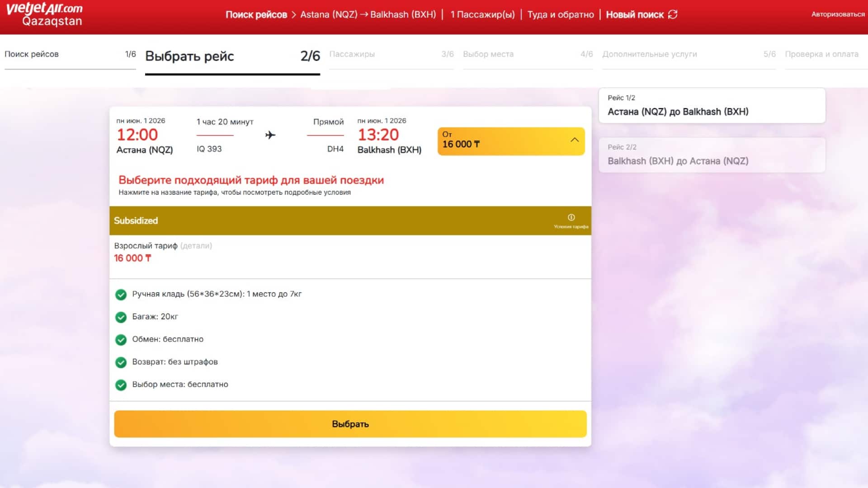Collapse the От 16 000 ₸ price box

click(511, 141)
